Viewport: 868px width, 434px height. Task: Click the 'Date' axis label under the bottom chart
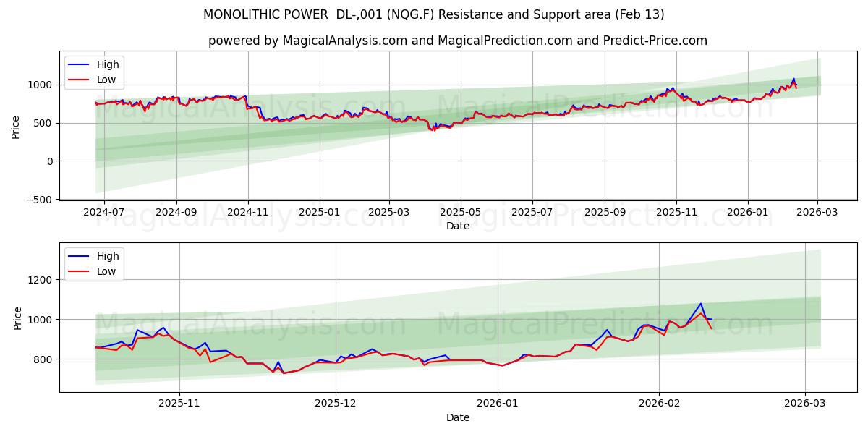[458, 417]
